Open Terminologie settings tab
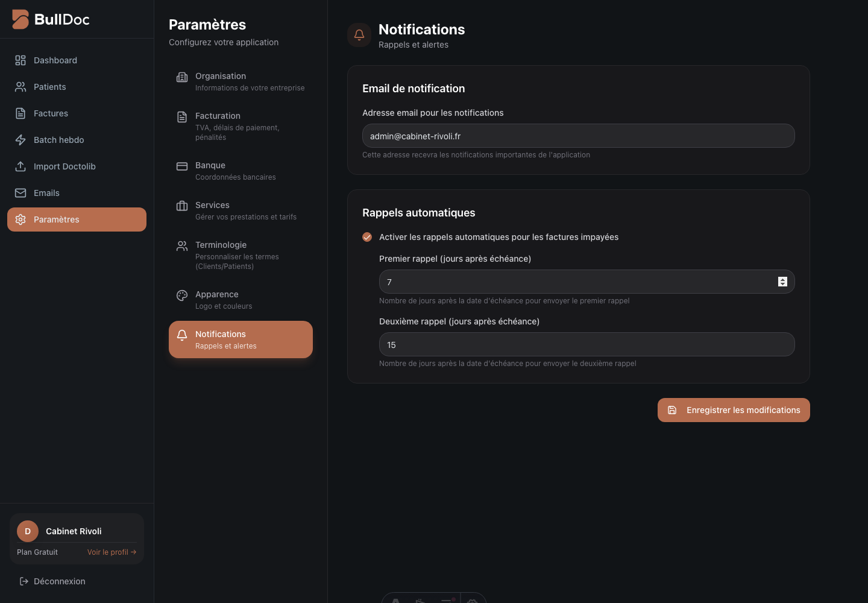868x603 pixels. point(241,255)
